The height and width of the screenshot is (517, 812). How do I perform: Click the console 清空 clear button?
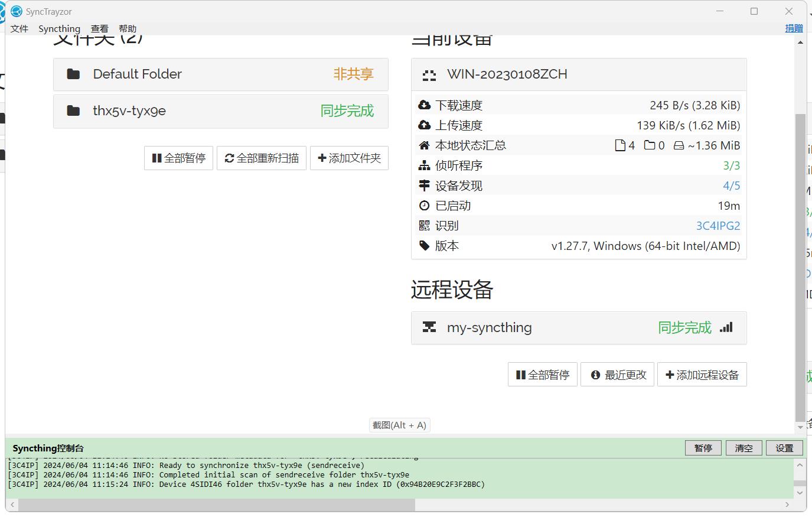pyautogui.click(x=744, y=448)
